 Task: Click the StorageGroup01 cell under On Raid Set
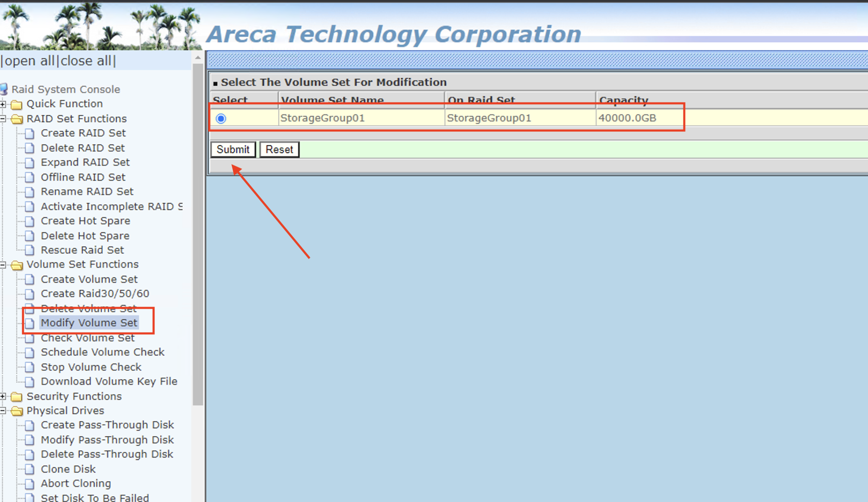pyautogui.click(x=520, y=118)
